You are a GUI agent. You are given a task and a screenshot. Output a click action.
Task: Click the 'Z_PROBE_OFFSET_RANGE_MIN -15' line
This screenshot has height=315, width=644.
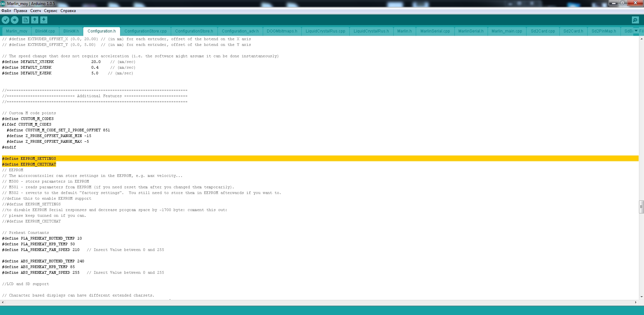pos(49,136)
